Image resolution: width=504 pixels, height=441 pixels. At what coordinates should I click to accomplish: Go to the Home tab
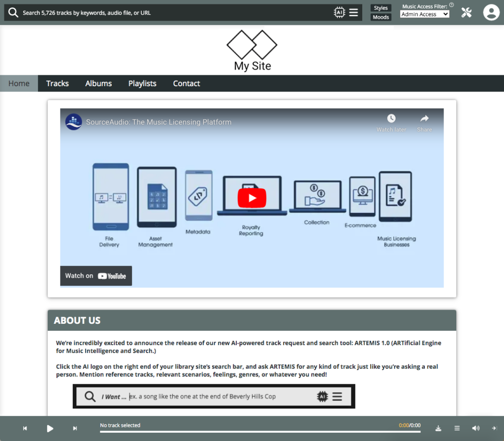pos(19,84)
